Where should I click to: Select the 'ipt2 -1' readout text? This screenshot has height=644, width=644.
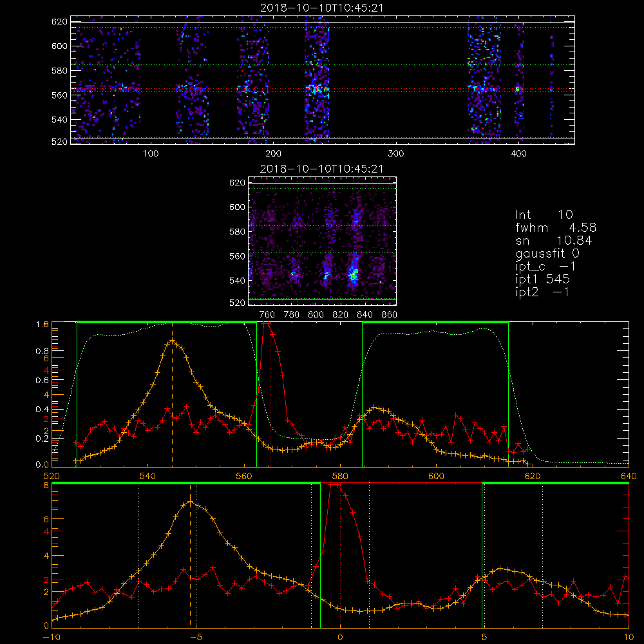pyautogui.click(x=542, y=292)
